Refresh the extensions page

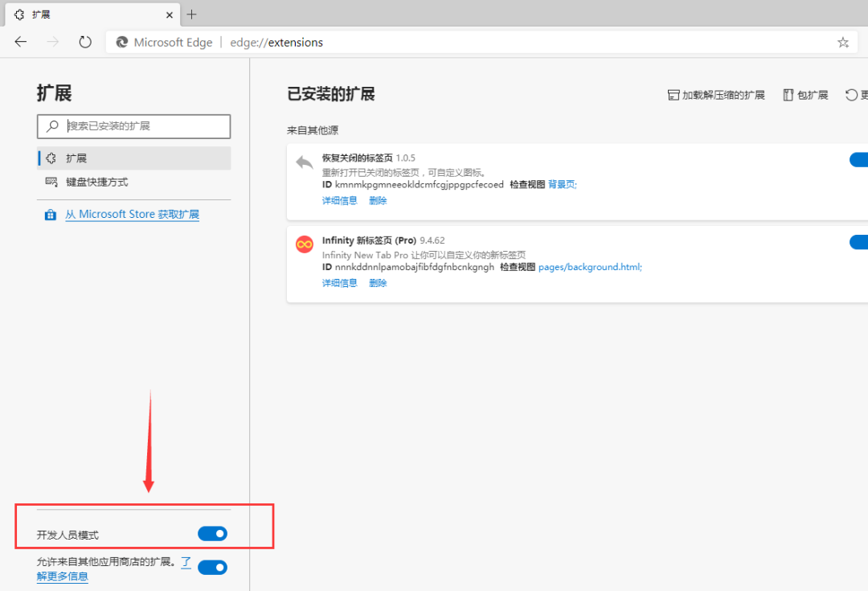[84, 42]
